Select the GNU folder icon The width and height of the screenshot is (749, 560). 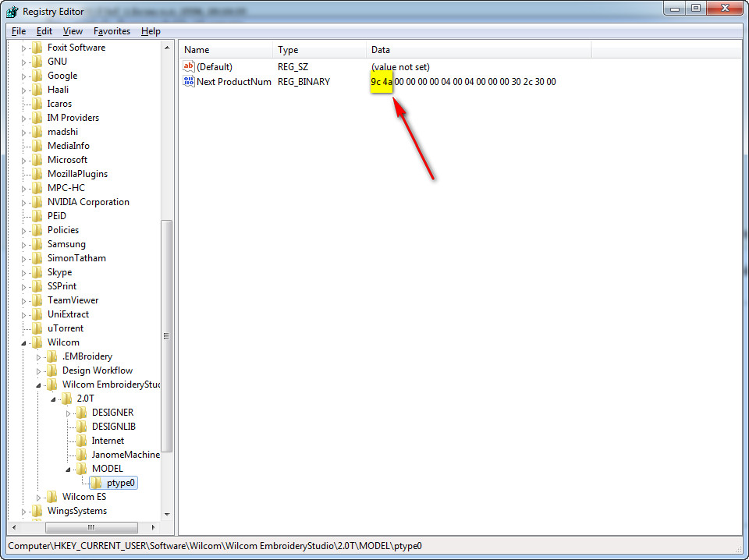[37, 62]
